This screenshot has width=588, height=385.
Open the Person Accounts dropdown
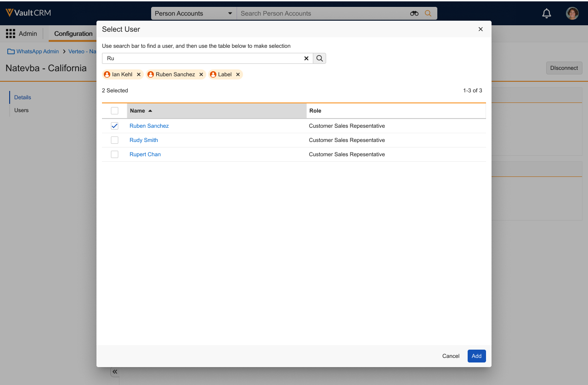(x=193, y=13)
